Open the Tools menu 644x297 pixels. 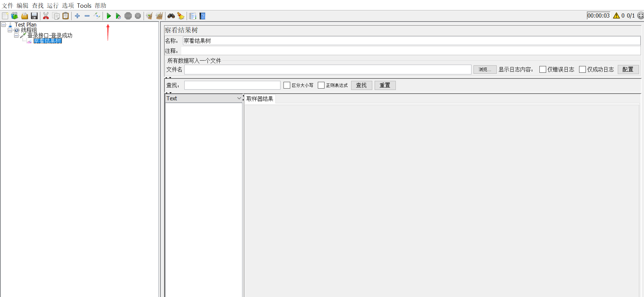84,6
